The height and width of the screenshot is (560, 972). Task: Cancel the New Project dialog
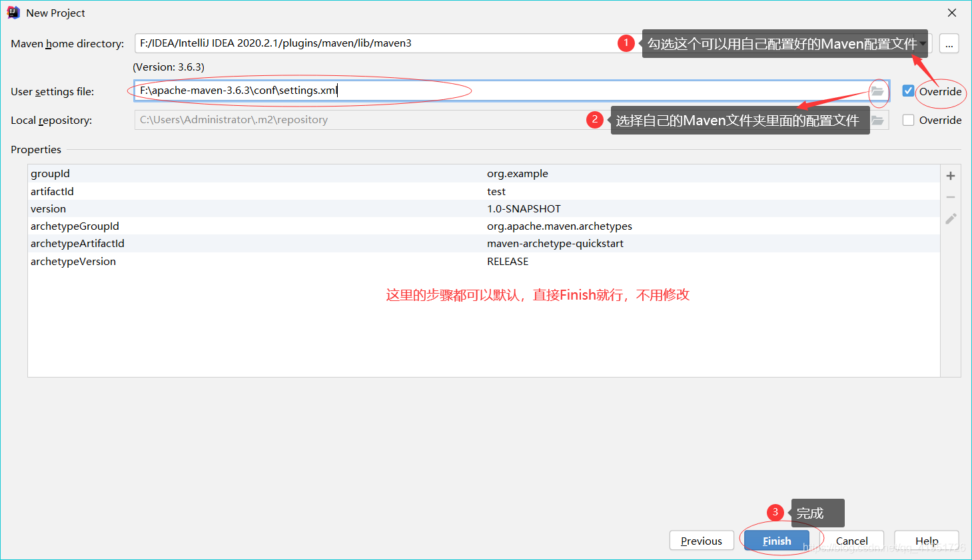(852, 541)
